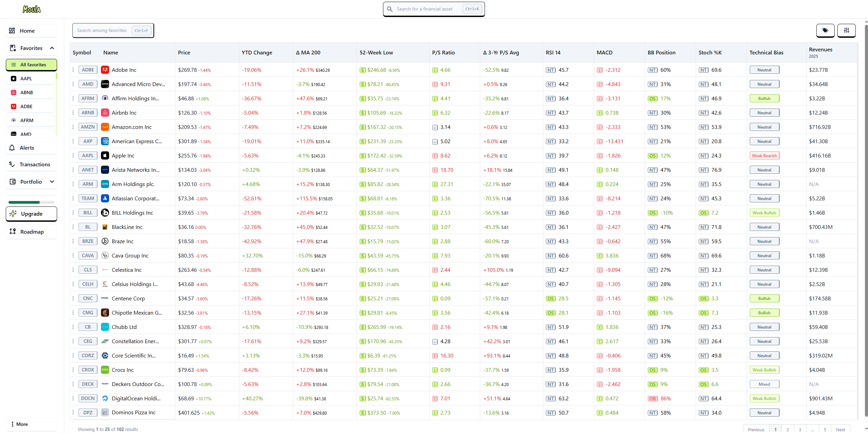The width and height of the screenshot is (868, 434).
Task: Click the $716.92B revenue for Amazon
Action: coord(820,127)
